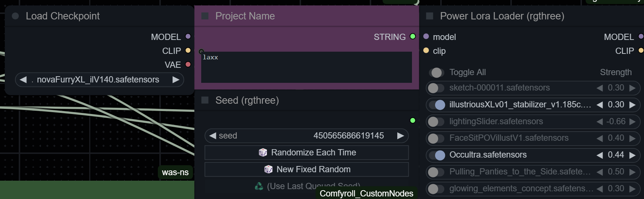
Task: Enable the sketch-000011.safetensors lora
Action: [437, 88]
